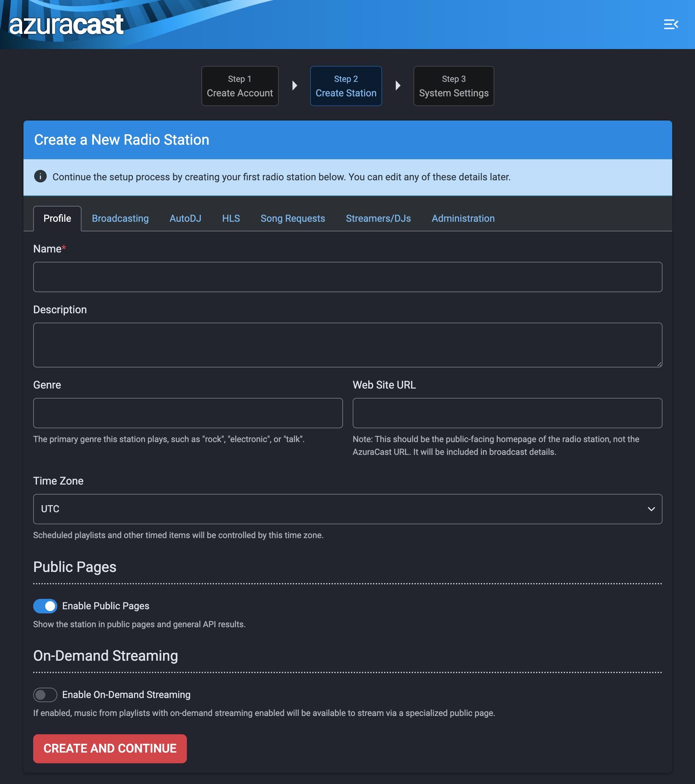695x784 pixels.
Task: Switch to the Broadcasting tab
Action: [120, 218]
